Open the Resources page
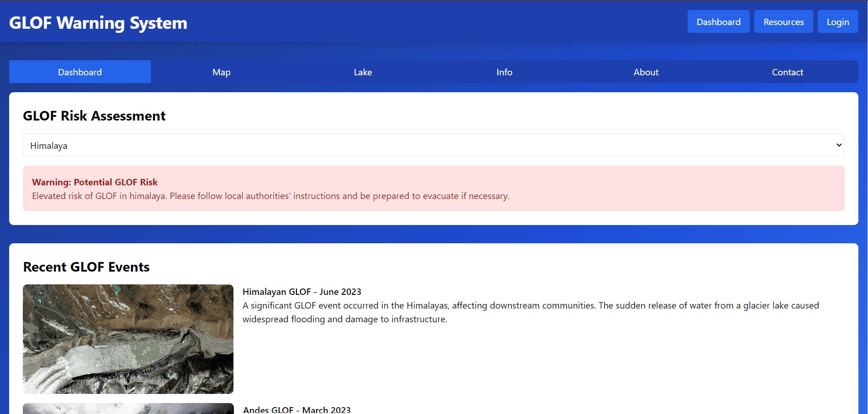This screenshot has height=414, width=868. tap(783, 22)
